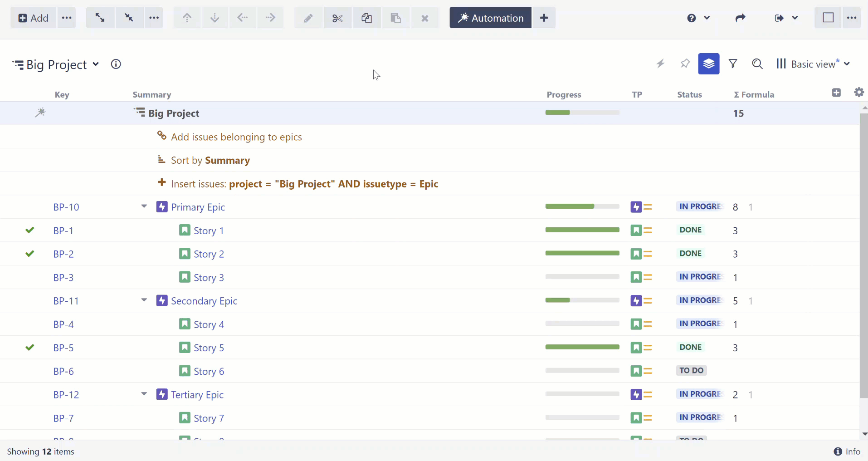Click the pencil edit icon
Screen dimensions: 868x461
coord(308,18)
